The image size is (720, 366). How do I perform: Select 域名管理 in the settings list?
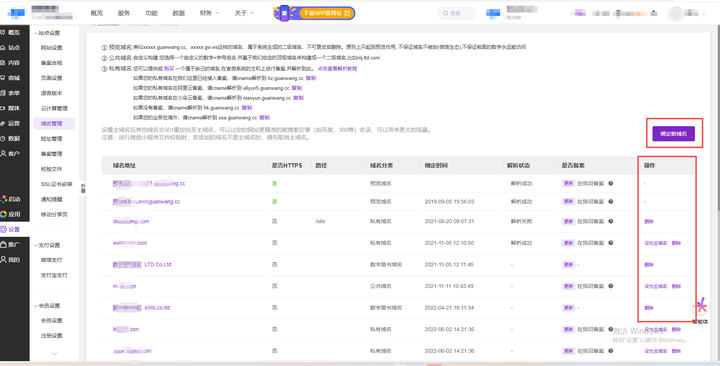54,124
